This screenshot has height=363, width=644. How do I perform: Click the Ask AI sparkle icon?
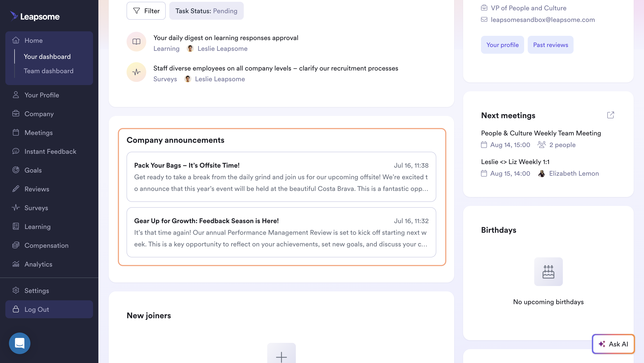tap(602, 344)
